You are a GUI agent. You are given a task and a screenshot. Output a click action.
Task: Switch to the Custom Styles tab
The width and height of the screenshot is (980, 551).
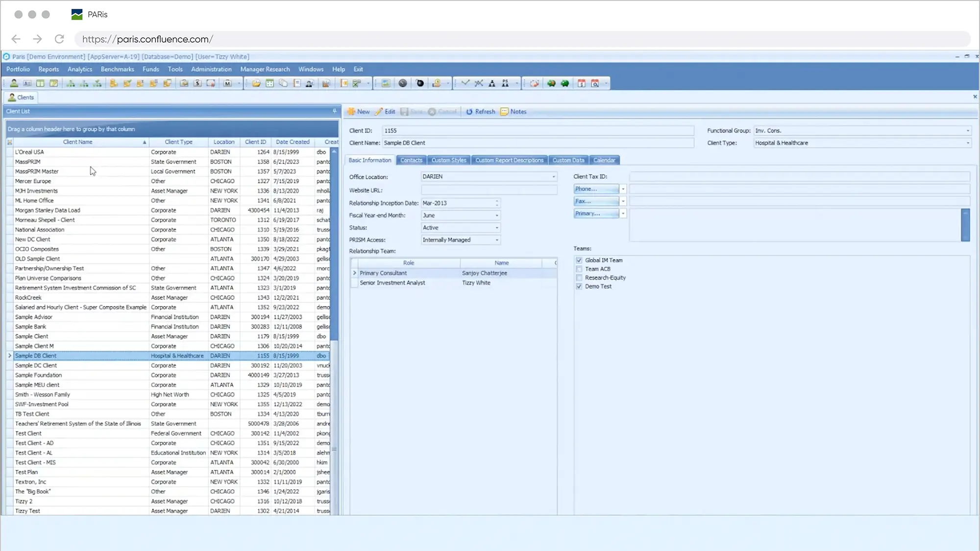(448, 160)
